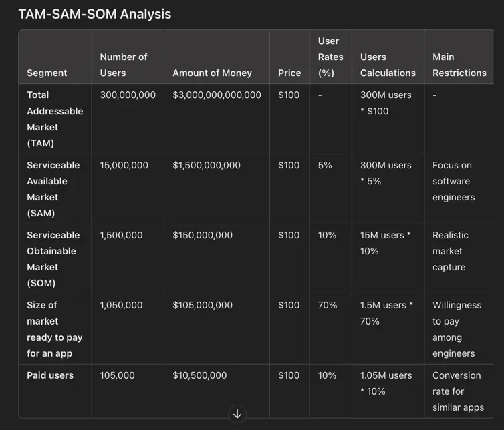Click the Amount of Money column header
Screen dimensions: 504x430
(212, 73)
